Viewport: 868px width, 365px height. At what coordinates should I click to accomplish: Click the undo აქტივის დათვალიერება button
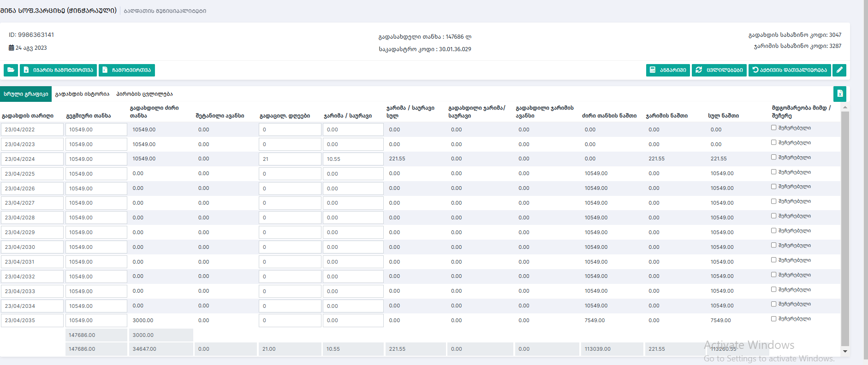tap(789, 70)
